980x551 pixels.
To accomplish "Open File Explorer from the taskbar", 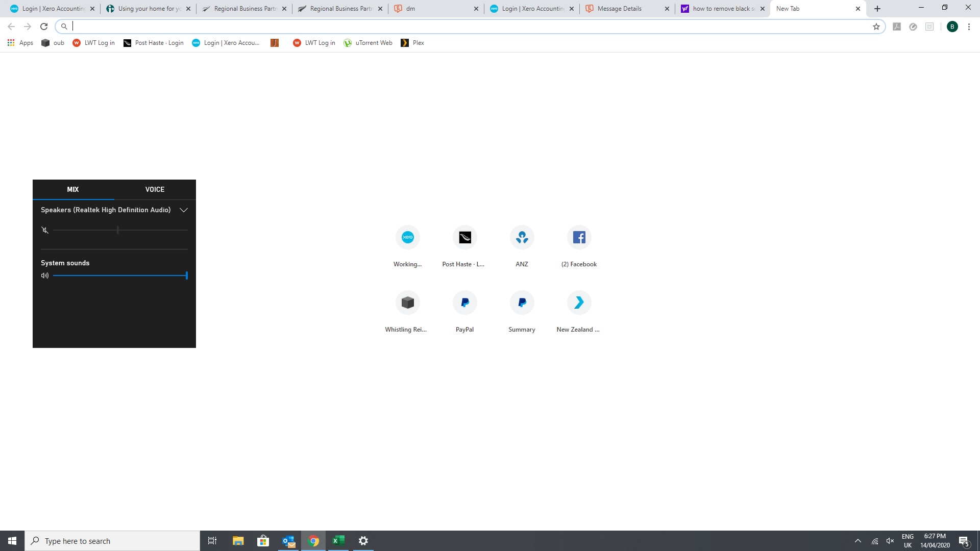I will coord(238,541).
